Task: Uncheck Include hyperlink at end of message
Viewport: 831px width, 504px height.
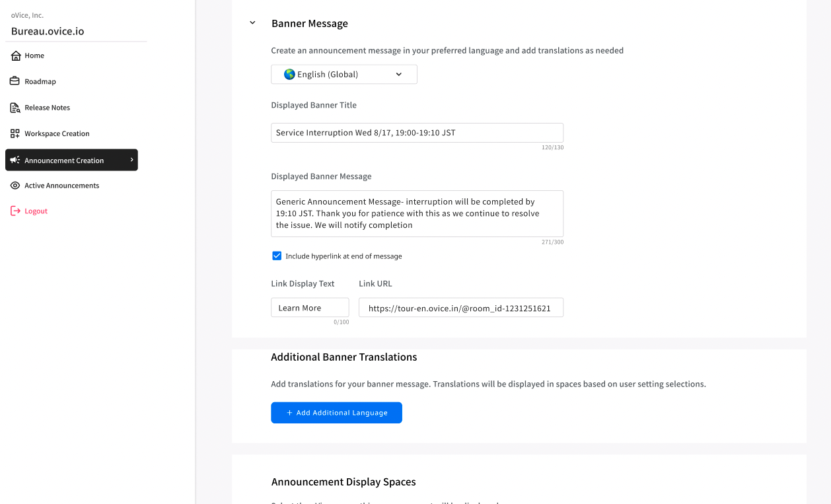Action: (x=277, y=256)
